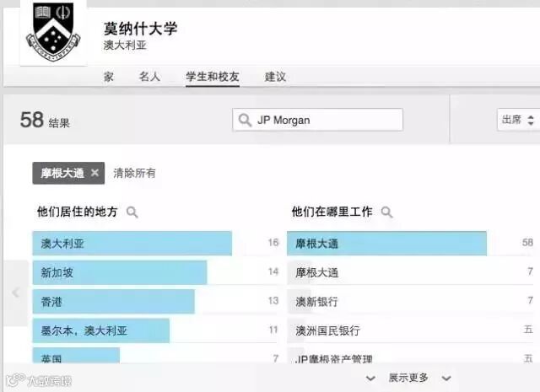Image resolution: width=540 pixels, height=392 pixels.
Task: Click 展示更多 to show more
Action: (x=408, y=378)
